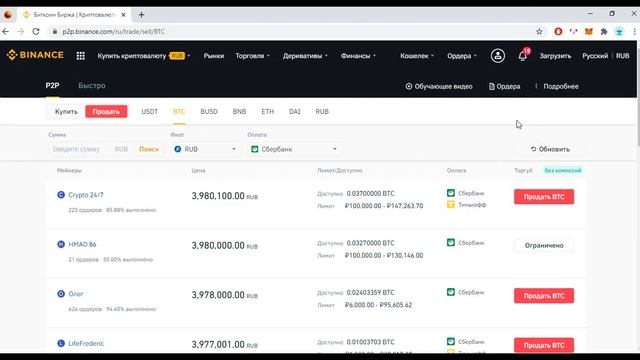
Task: Click Tinkoff icon in Crypto 24/7 row
Action: (451, 204)
